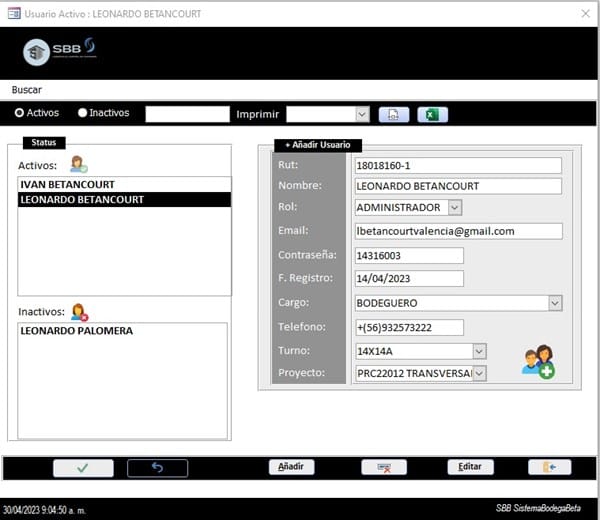This screenshot has height=520, width=600.
Task: Select the Activos radio button
Action: pos(19,113)
